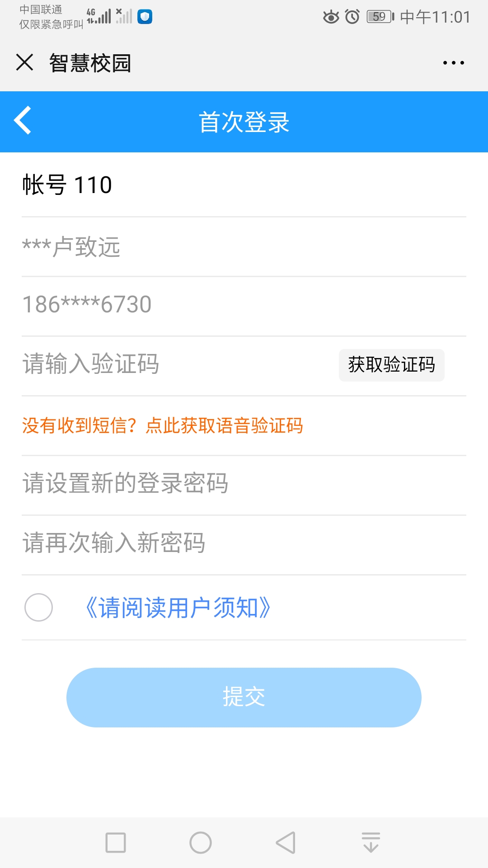
Task: Tap the eye comfort status icon
Action: [x=331, y=17]
